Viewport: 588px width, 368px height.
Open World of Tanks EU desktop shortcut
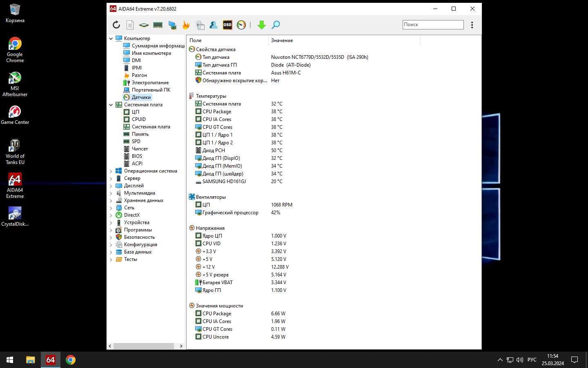[x=15, y=152]
